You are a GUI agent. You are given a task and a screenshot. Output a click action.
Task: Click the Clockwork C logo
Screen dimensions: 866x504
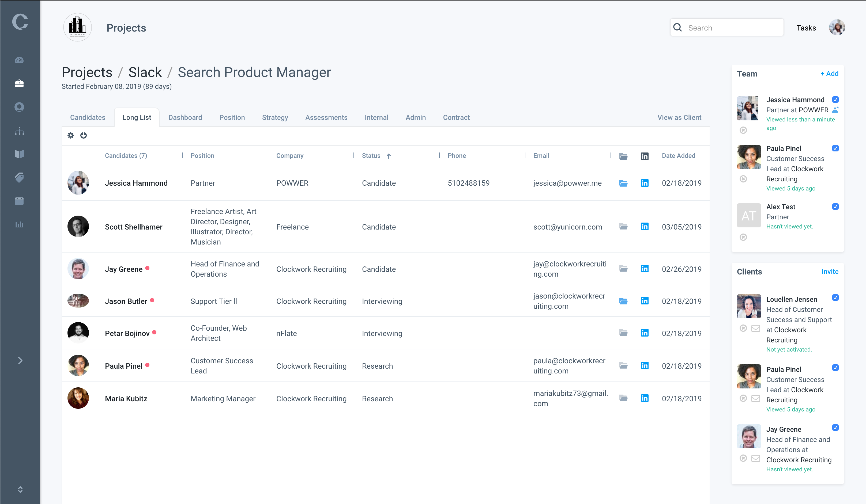20,22
